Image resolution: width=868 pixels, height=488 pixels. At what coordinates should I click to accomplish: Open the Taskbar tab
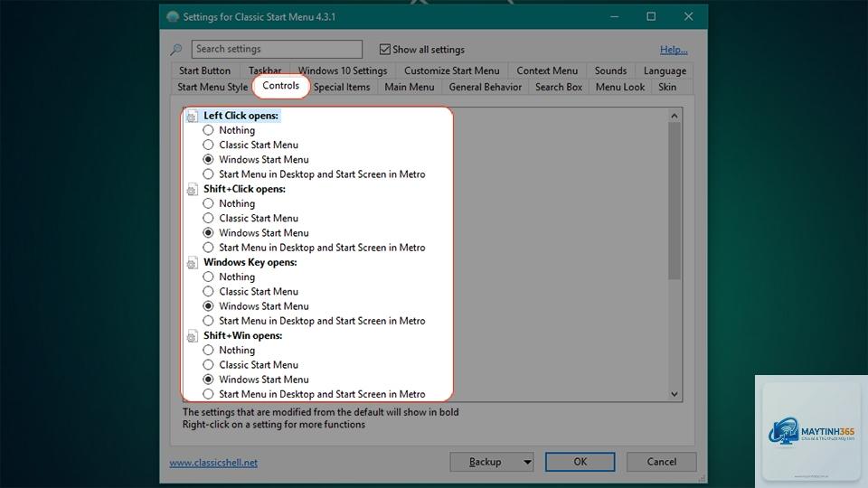(x=265, y=70)
